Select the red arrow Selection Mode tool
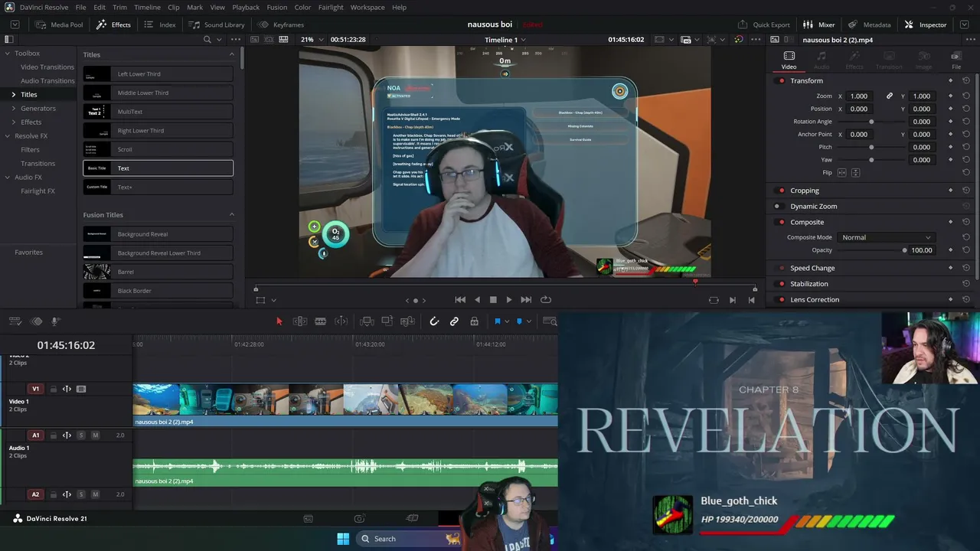The width and height of the screenshot is (980, 551). pyautogui.click(x=279, y=321)
